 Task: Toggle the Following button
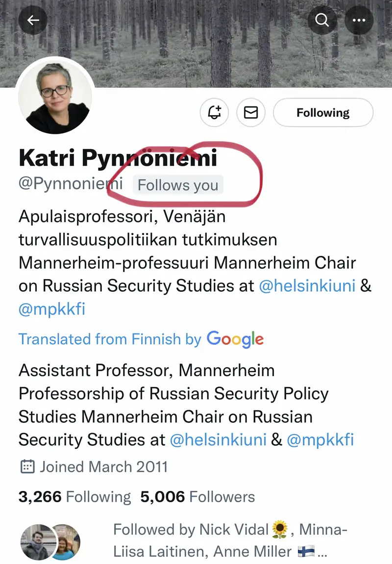pyautogui.click(x=323, y=113)
